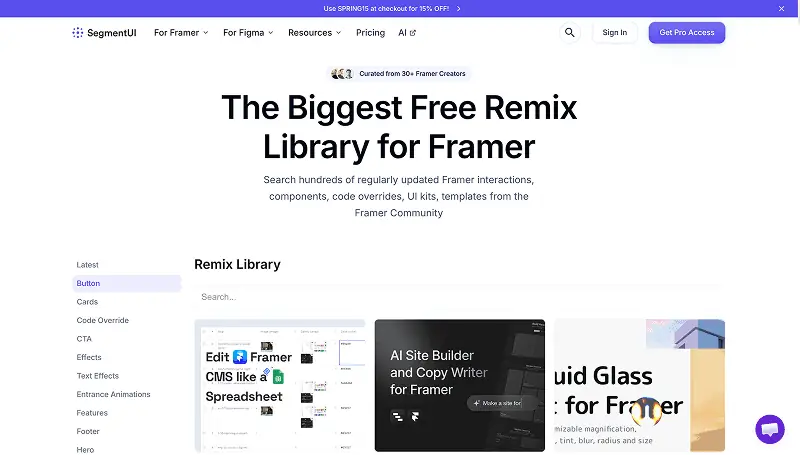Click the Remix Library heading

[237, 264]
